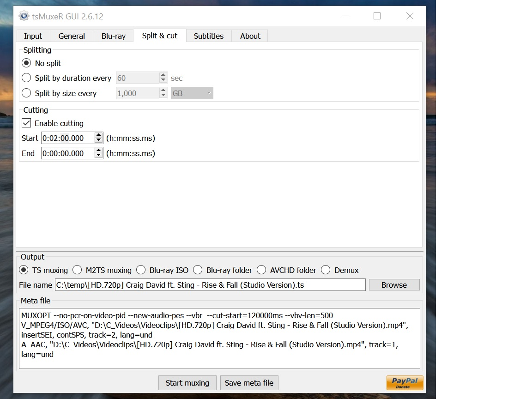Select the Split & cut tab
This screenshot has height=399, width=532.
[160, 36]
